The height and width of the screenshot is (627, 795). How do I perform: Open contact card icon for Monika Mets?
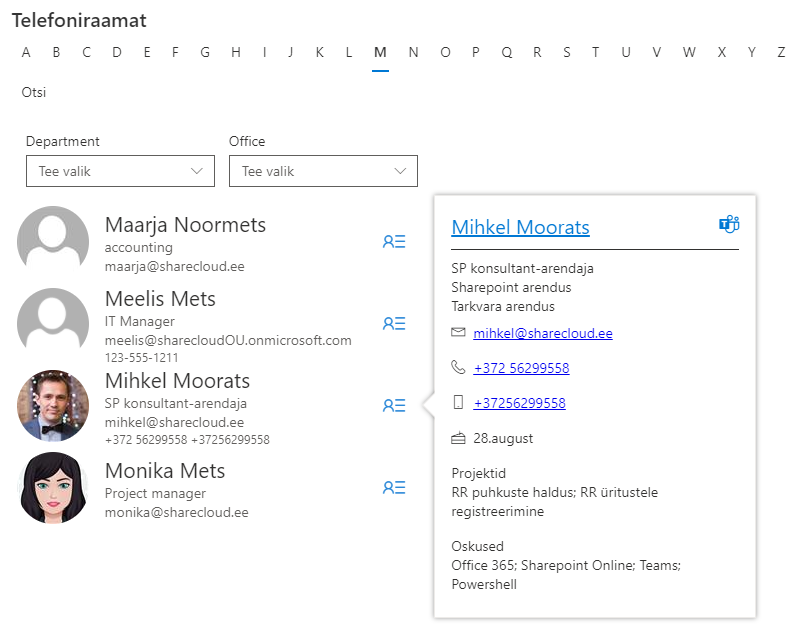[394, 488]
